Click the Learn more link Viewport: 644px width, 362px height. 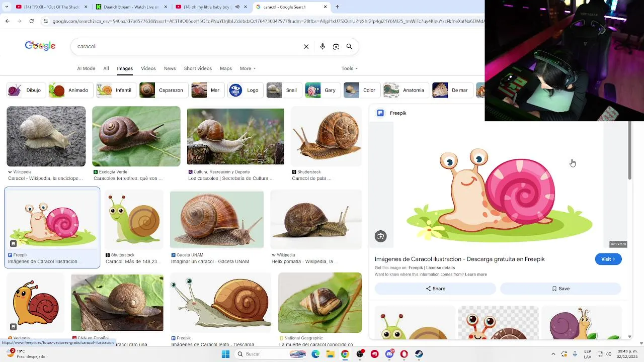(x=476, y=275)
